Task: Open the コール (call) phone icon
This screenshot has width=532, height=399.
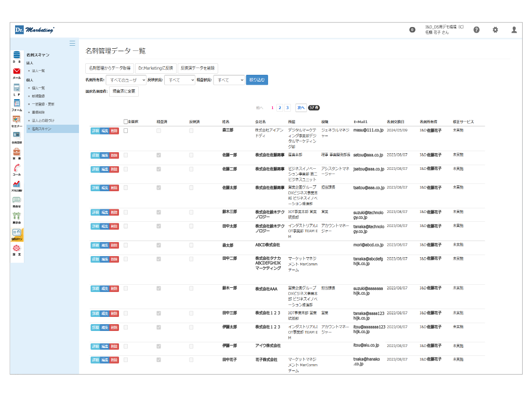Action: click(x=17, y=167)
